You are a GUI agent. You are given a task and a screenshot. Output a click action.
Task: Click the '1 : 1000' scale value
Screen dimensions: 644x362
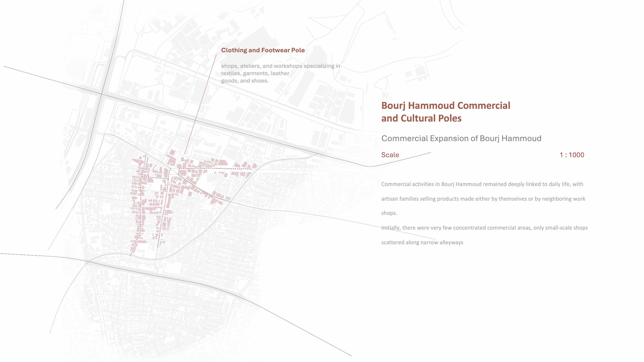click(x=572, y=155)
